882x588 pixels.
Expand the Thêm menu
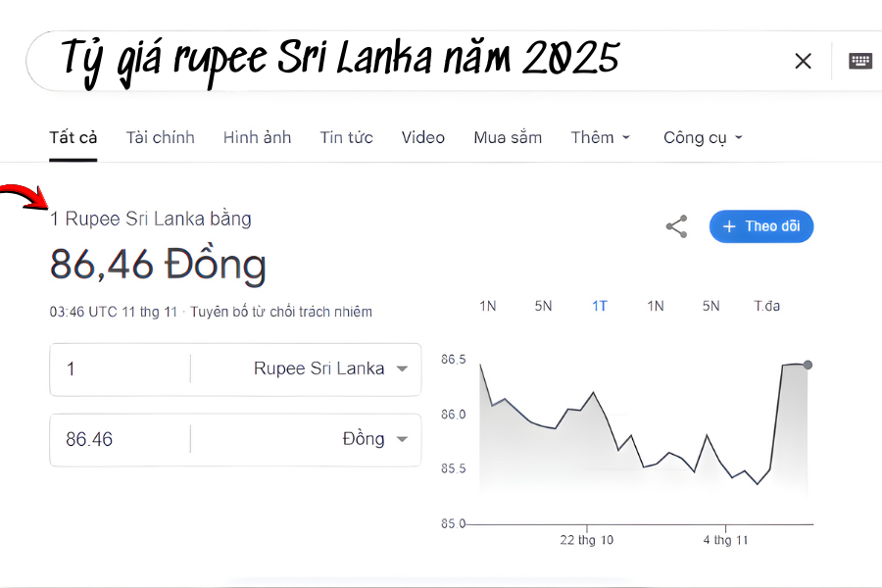[600, 137]
